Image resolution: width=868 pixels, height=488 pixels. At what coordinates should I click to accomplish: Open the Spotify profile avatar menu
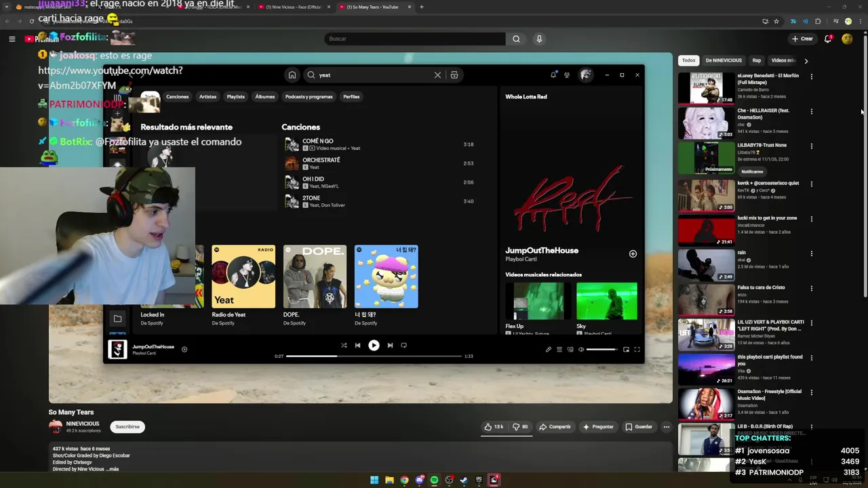click(585, 75)
